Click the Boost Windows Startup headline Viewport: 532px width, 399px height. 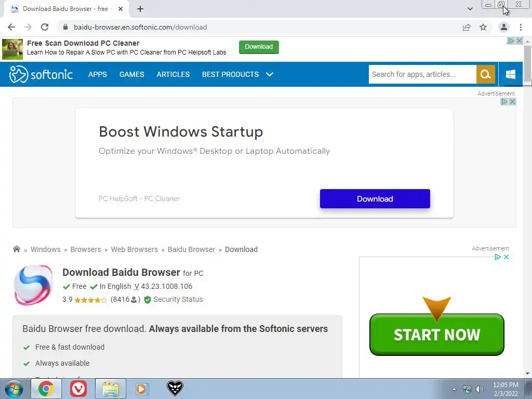pos(181,131)
